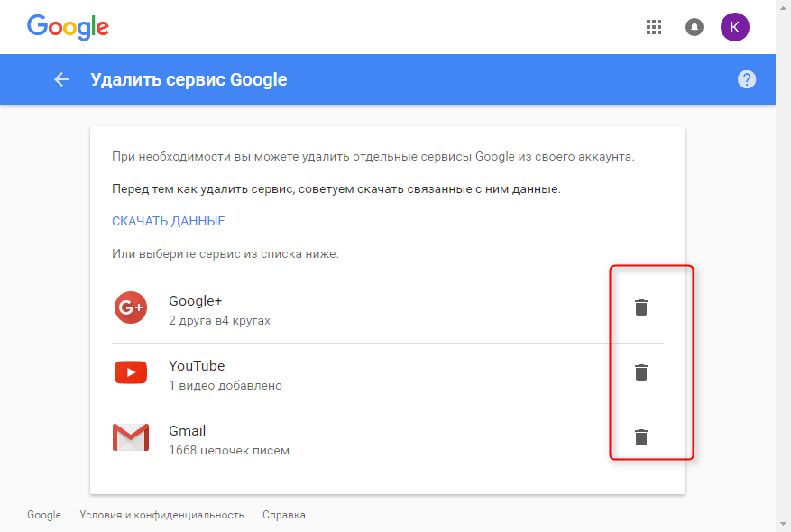The width and height of the screenshot is (791, 532).
Task: Click the YouTube logo icon
Action: (x=131, y=372)
